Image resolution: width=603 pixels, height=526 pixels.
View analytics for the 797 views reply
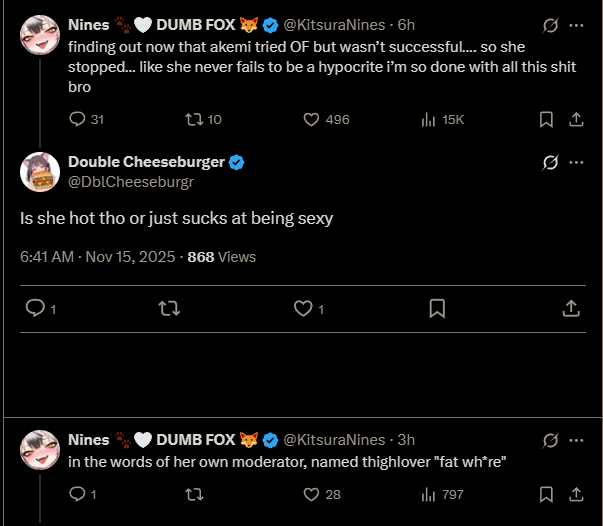(x=428, y=494)
